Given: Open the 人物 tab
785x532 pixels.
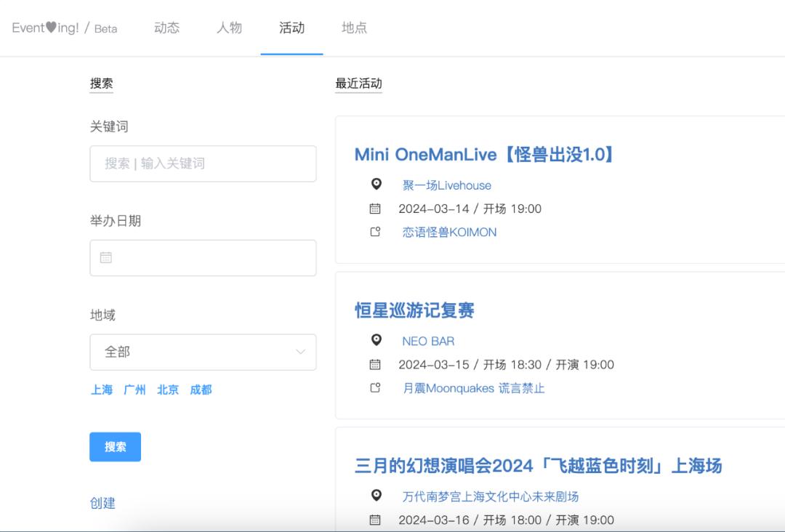Looking at the screenshot, I should 229,28.
